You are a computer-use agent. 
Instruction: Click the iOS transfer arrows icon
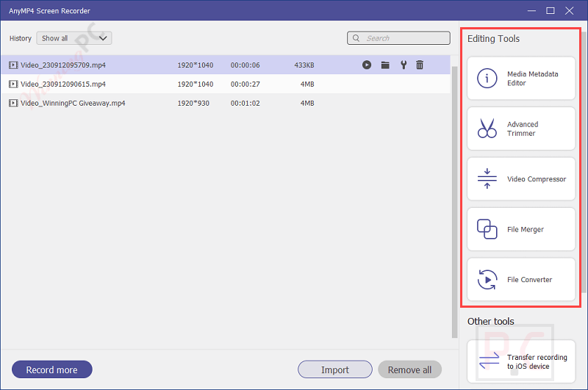(489, 361)
